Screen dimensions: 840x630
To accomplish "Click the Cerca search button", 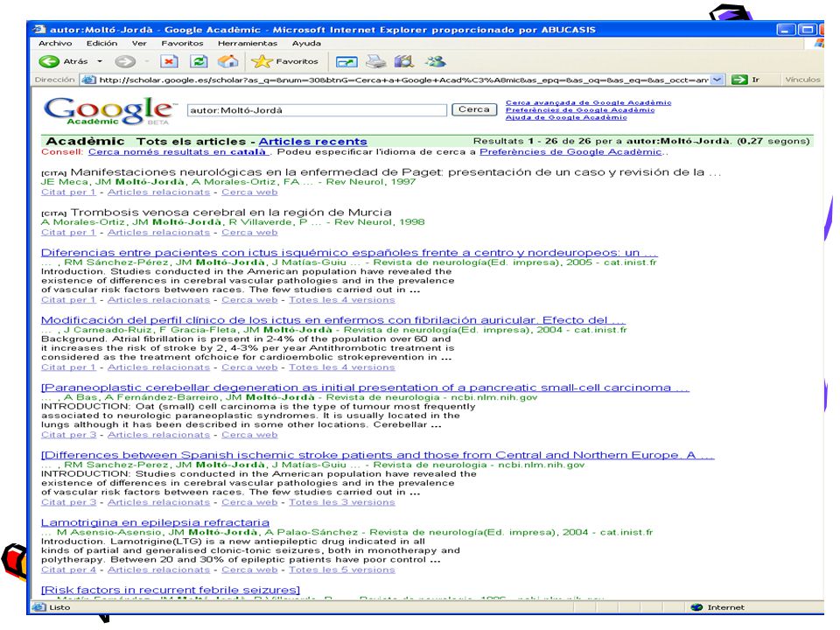I will (x=474, y=109).
